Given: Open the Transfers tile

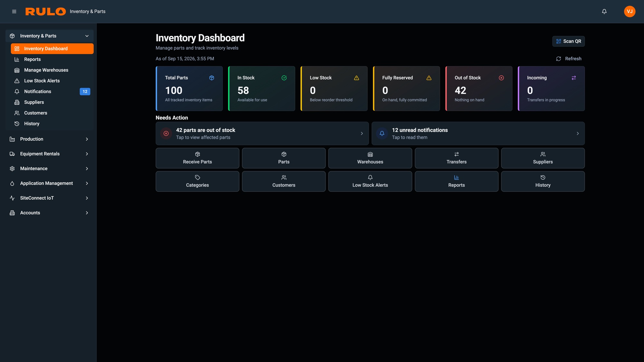Looking at the screenshot, I should click(x=456, y=158).
